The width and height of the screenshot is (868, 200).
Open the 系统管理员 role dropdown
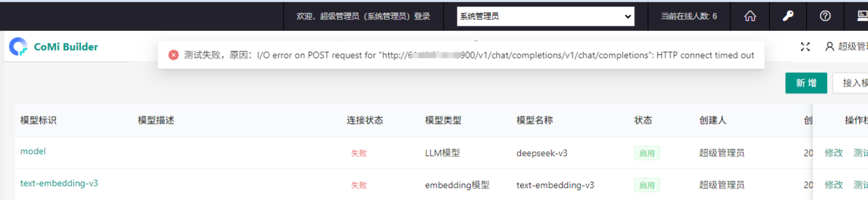point(546,16)
